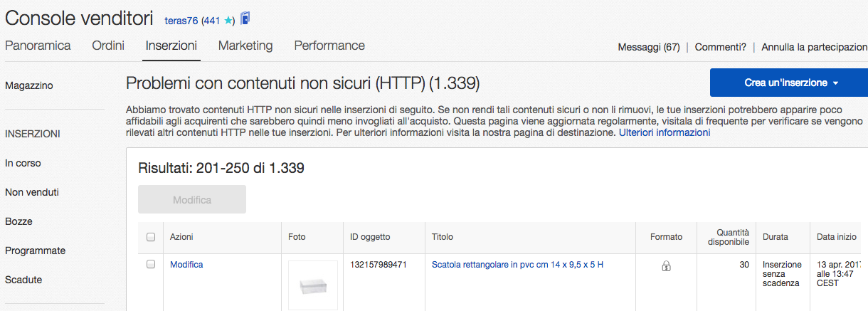Go to the Marketing tab
868x311 pixels.
[245, 46]
